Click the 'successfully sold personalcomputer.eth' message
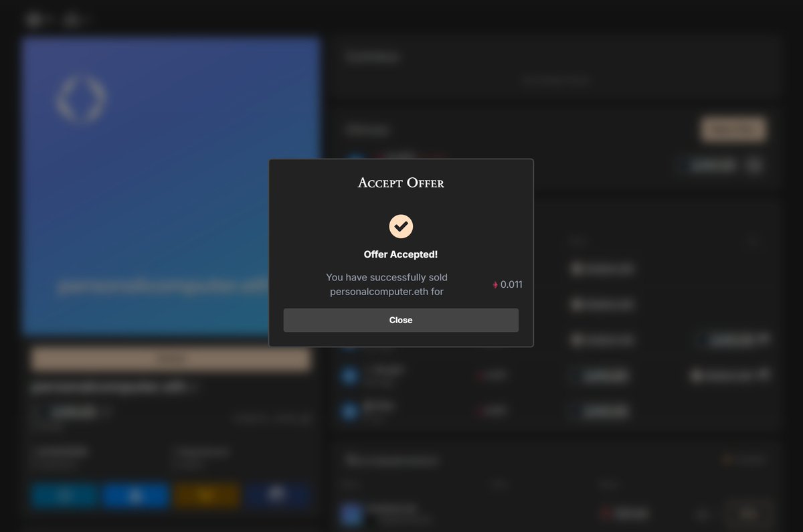This screenshot has height=532, width=803. pyautogui.click(x=387, y=284)
